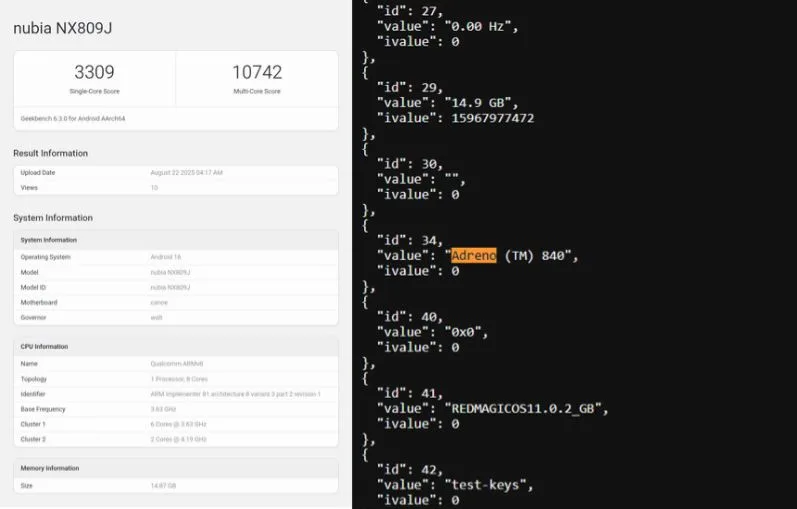Click the 'CPU Information' table header
This screenshot has height=509, width=797.
pyautogui.click(x=44, y=347)
